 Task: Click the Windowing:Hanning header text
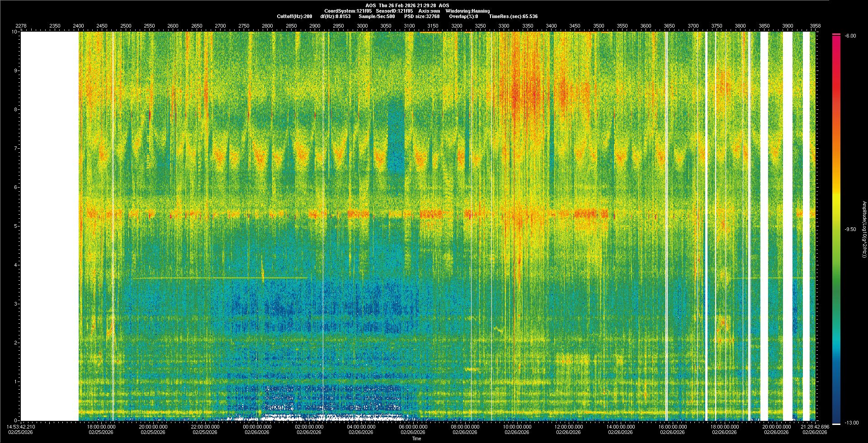(x=467, y=11)
